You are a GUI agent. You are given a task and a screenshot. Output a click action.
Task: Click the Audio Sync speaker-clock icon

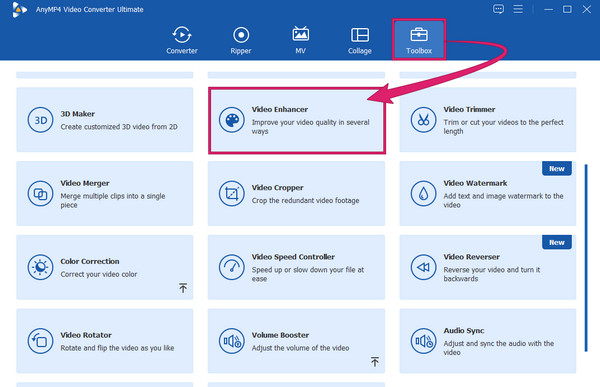click(x=423, y=341)
